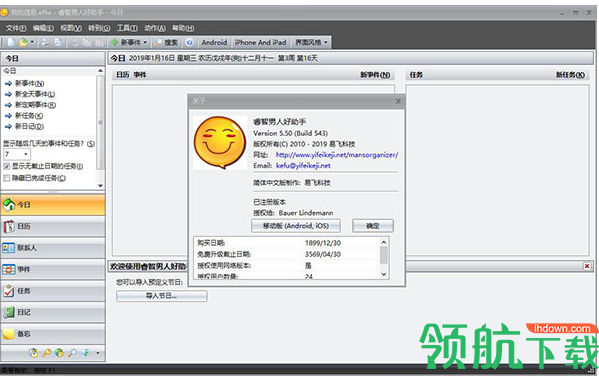Click the open folder icon in toolbar
Screen dimensions: 599x376
(23, 42)
